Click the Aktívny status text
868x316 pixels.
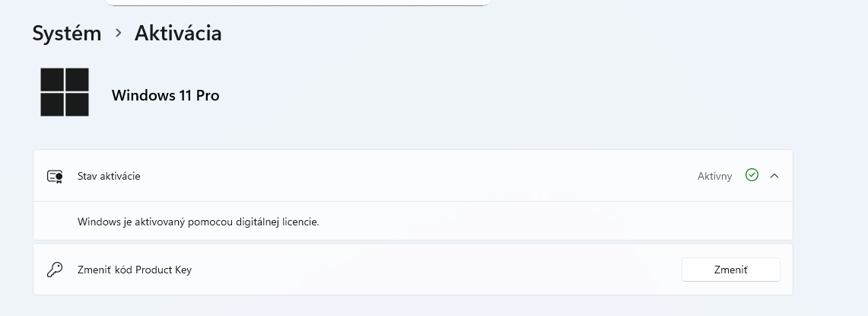pos(714,176)
